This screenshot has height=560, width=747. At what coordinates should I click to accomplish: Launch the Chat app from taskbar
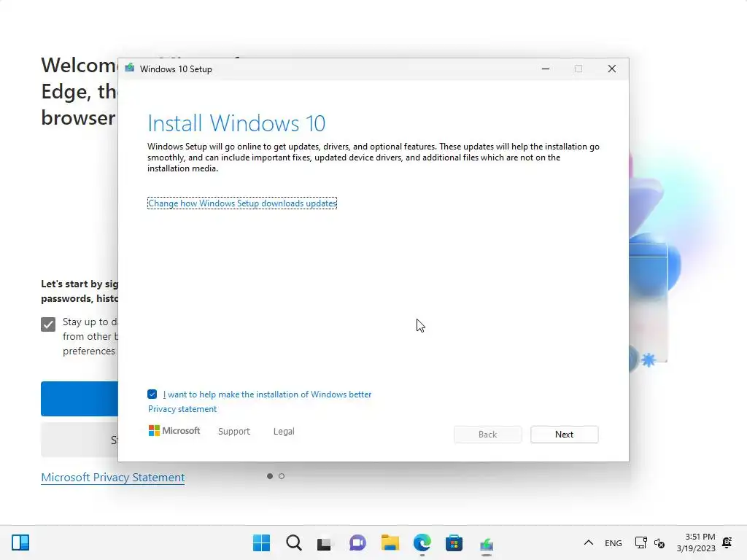click(357, 542)
